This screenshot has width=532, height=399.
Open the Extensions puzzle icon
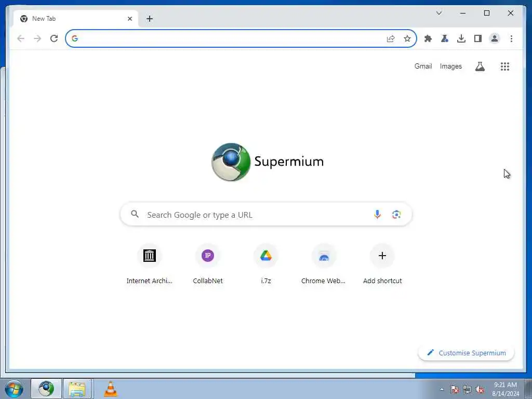click(428, 38)
